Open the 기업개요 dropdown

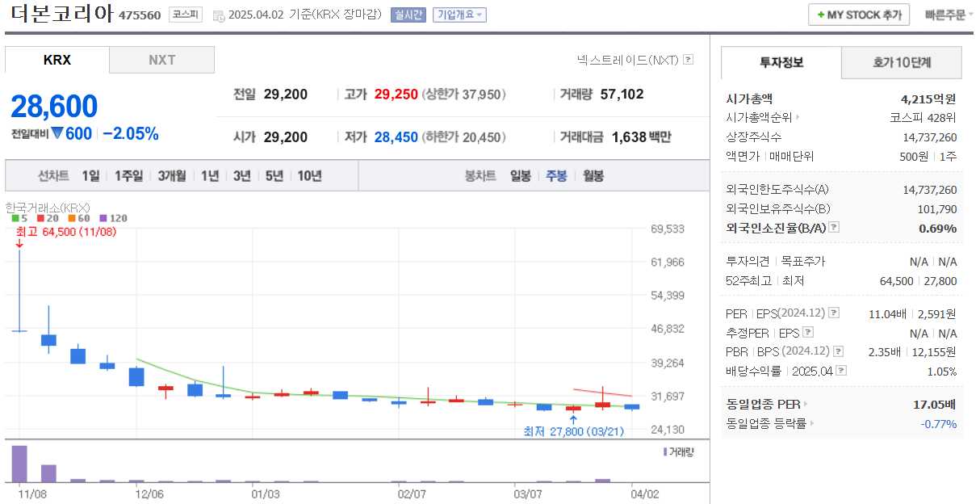click(459, 15)
